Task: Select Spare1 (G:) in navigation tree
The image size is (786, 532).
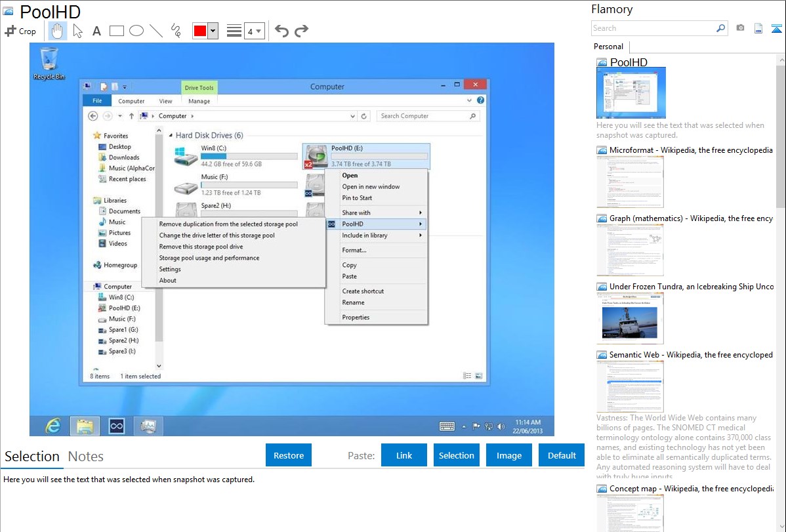Action: coord(118,330)
